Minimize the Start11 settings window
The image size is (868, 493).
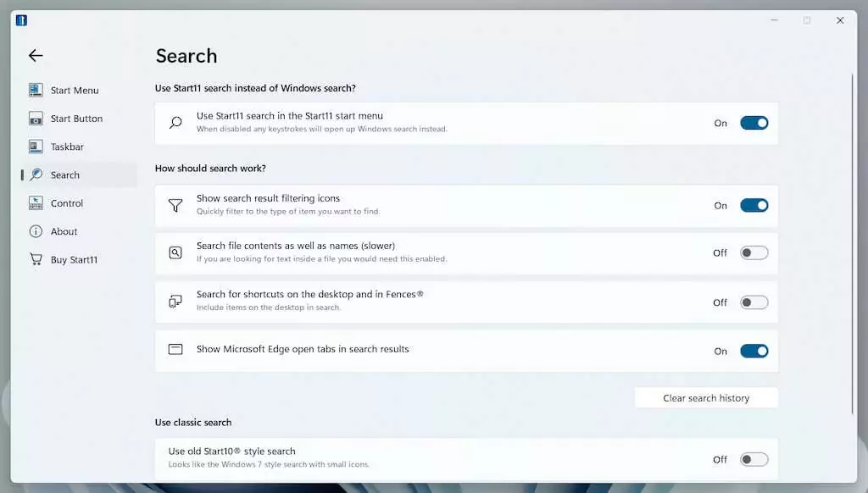[775, 20]
